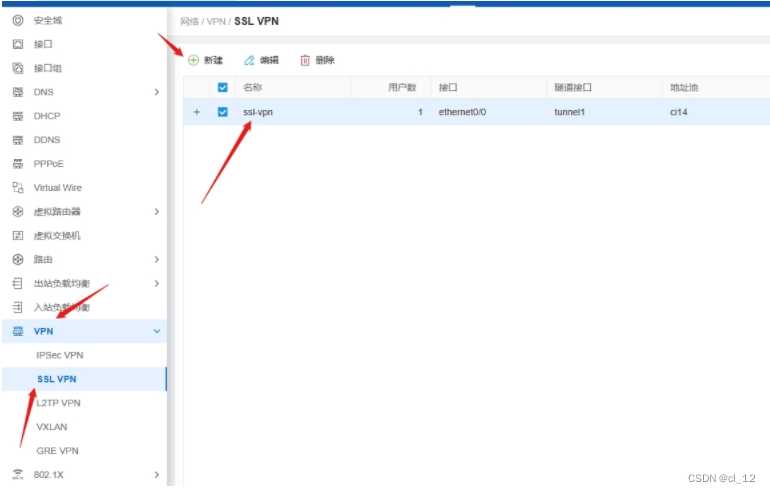Open the GRE VPN menu item
770x493 pixels.
click(57, 451)
